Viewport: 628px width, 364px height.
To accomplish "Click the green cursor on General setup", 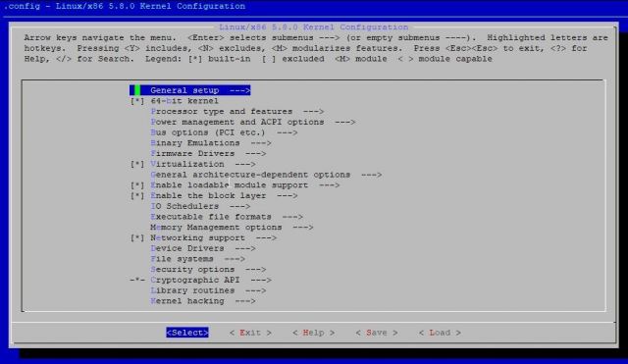I will pyautogui.click(x=137, y=90).
